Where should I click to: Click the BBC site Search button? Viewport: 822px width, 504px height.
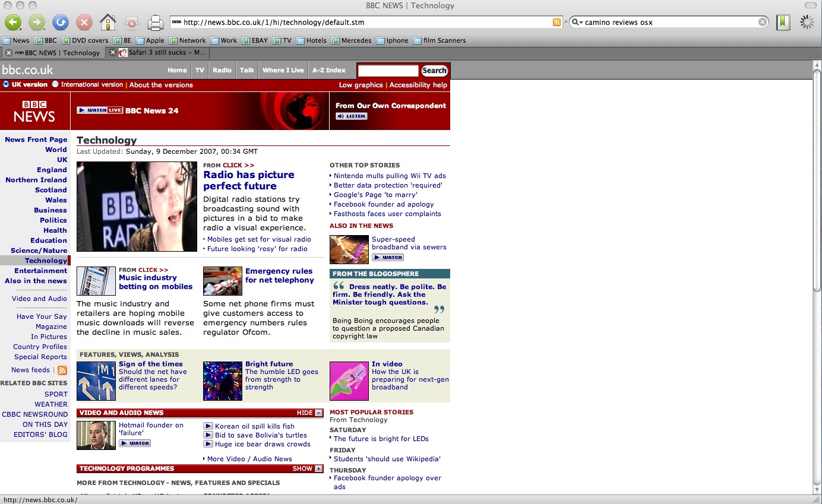point(434,71)
